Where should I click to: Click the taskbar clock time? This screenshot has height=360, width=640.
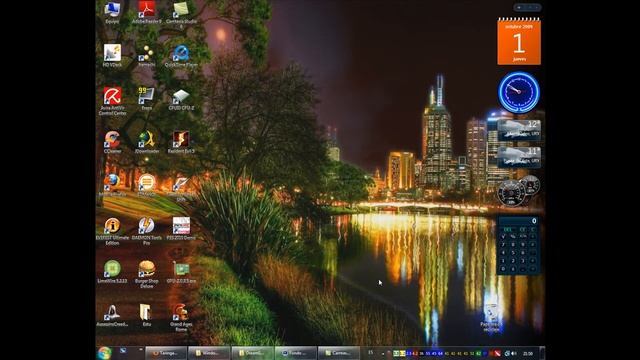pos(528,353)
